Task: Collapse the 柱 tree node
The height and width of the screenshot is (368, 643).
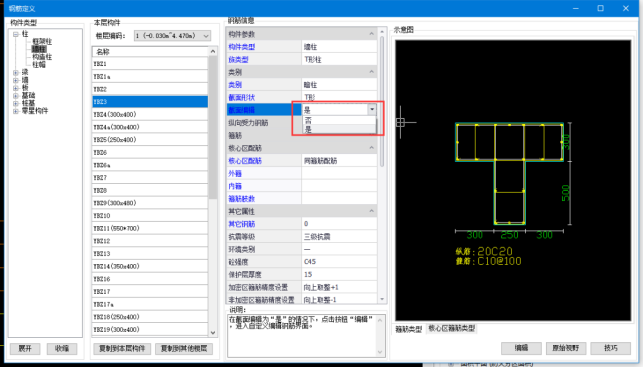Action: coord(16,34)
